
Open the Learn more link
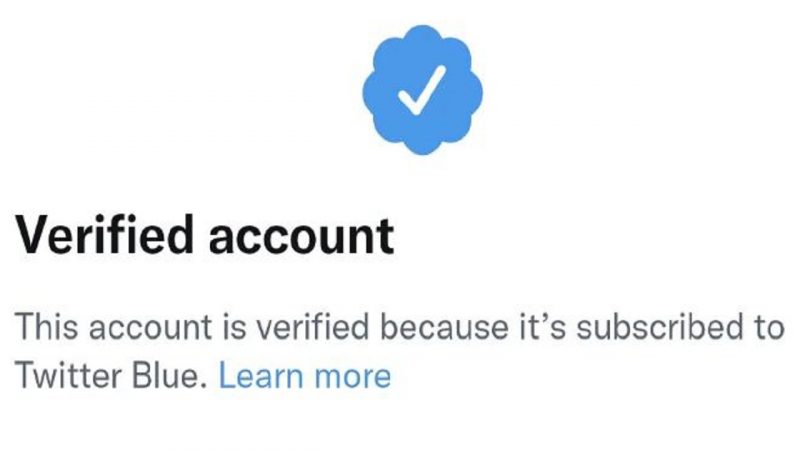pos(304,377)
